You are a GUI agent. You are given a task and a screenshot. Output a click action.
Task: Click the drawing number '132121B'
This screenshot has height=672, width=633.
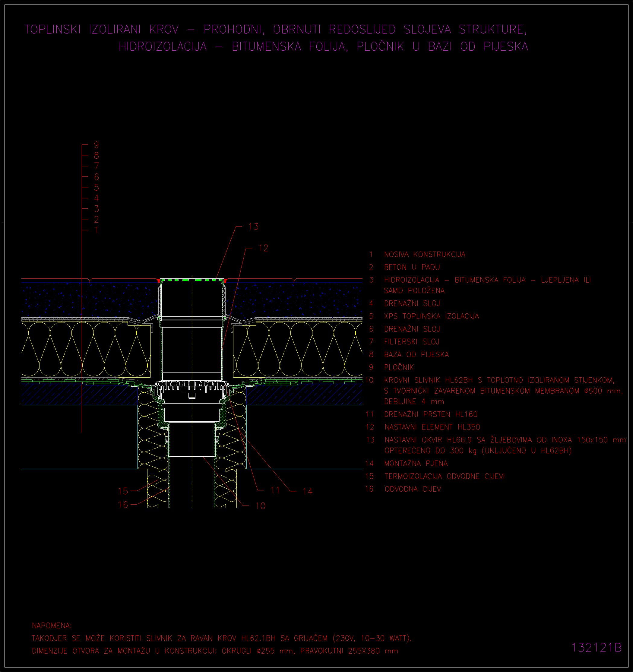(597, 648)
